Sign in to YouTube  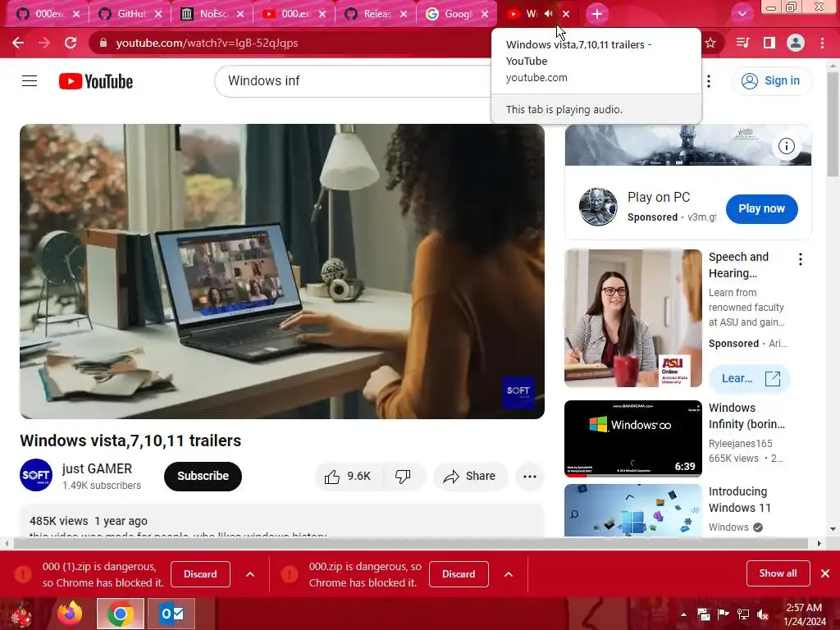coord(771,81)
